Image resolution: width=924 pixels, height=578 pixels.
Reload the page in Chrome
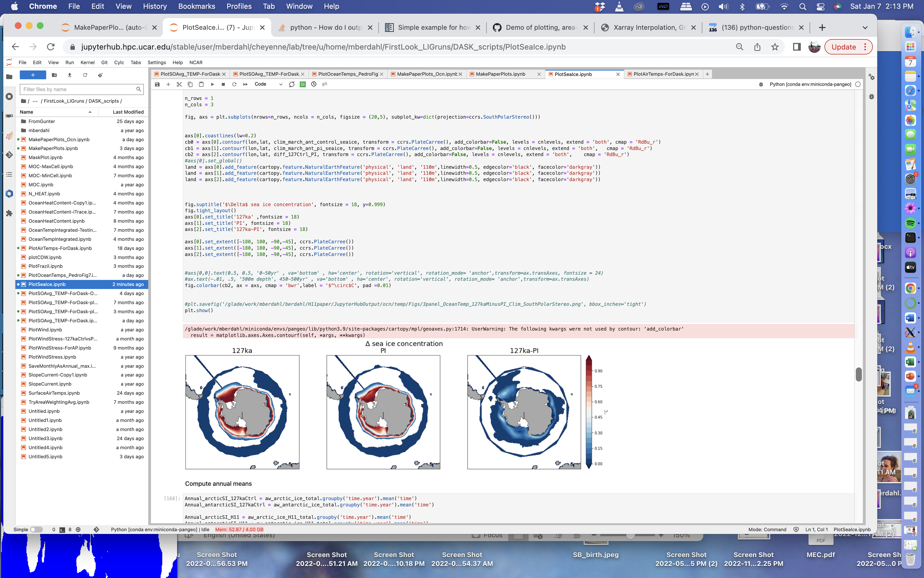(50, 47)
